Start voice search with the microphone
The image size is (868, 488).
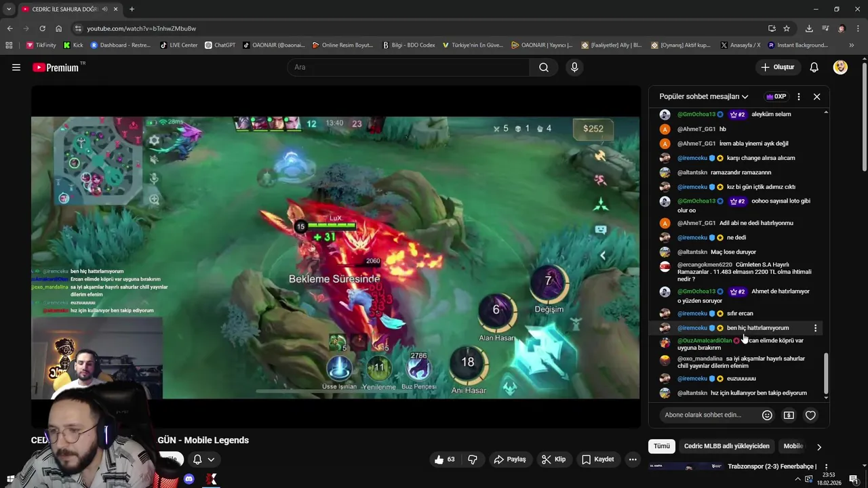click(x=574, y=67)
